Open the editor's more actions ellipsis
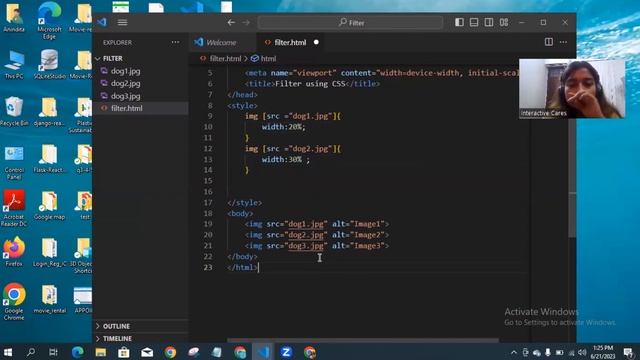 [563, 42]
